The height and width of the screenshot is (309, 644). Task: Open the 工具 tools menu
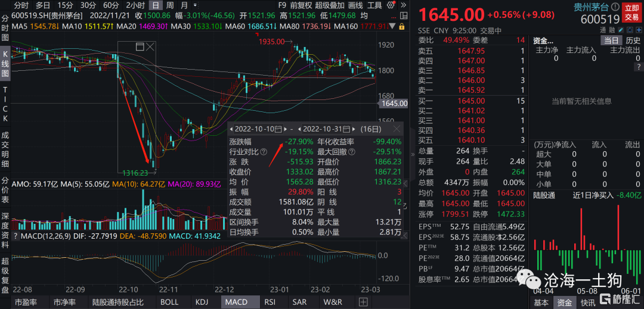[x=374, y=6]
